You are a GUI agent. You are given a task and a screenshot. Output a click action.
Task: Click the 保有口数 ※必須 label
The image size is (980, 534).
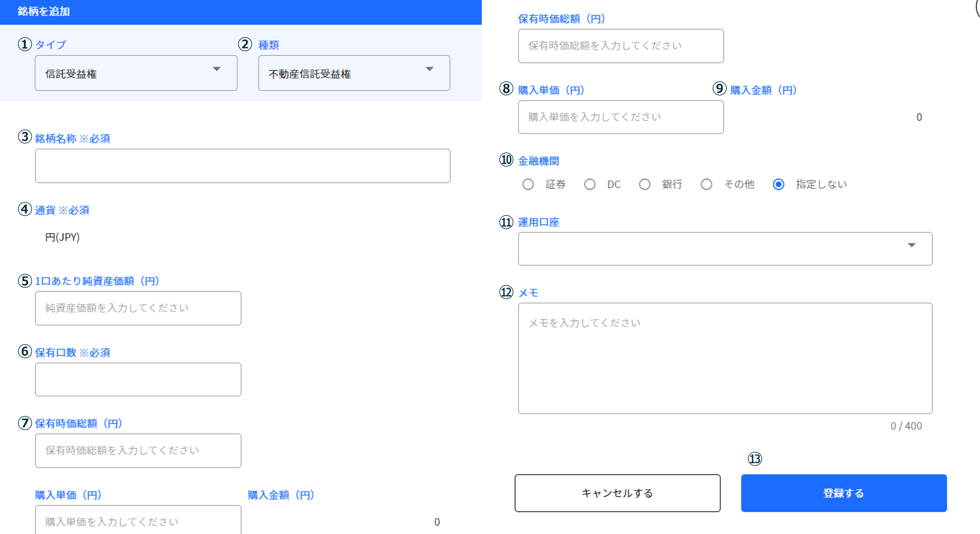(72, 353)
